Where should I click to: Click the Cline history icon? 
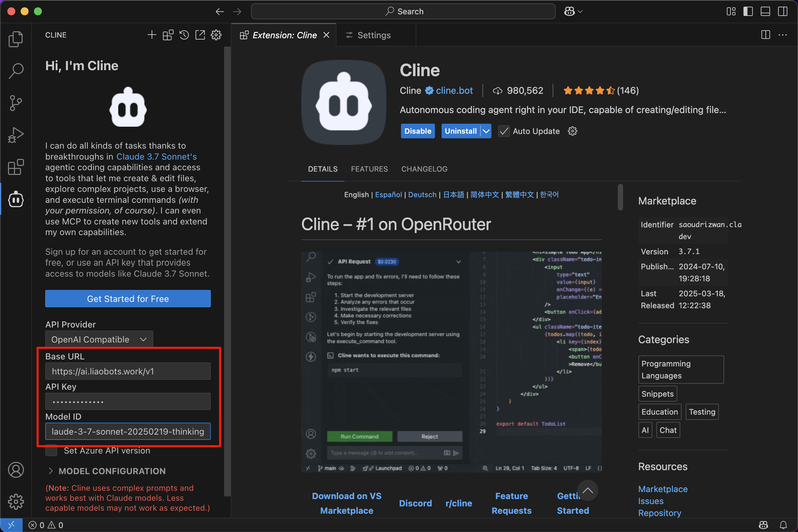[x=184, y=35]
